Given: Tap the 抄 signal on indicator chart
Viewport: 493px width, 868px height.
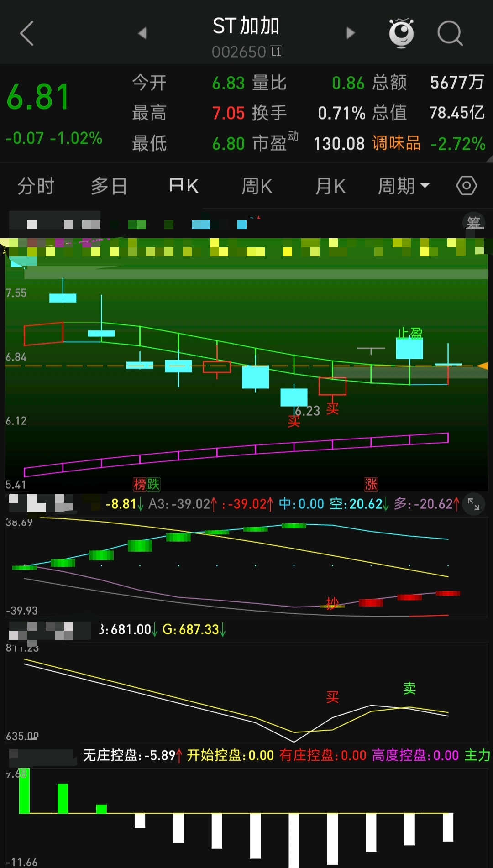Looking at the screenshot, I should click(332, 603).
